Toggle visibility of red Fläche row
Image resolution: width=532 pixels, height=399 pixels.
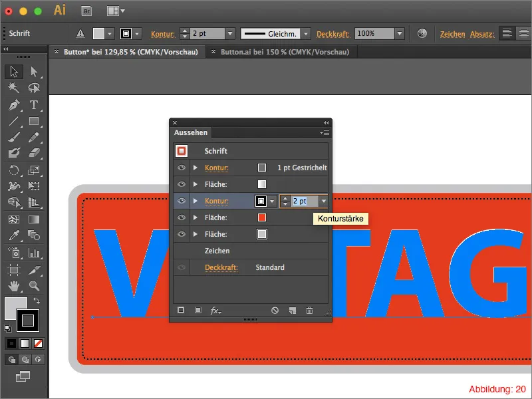tap(182, 217)
